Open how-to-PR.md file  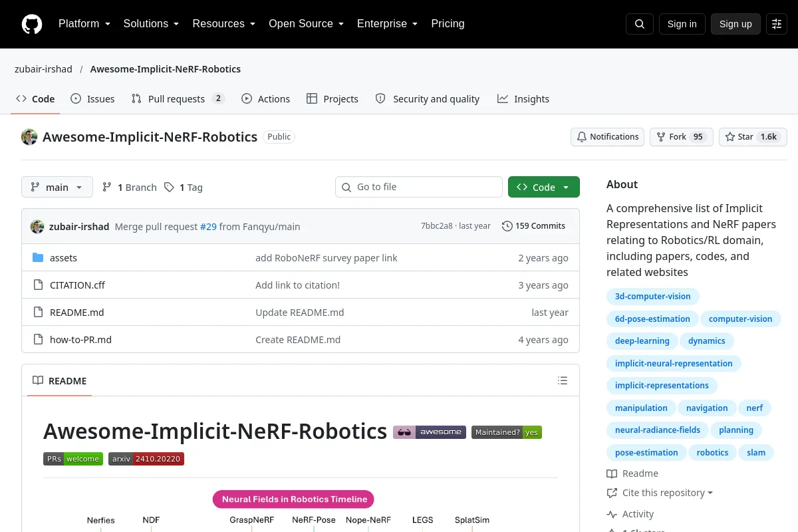pyautogui.click(x=80, y=340)
